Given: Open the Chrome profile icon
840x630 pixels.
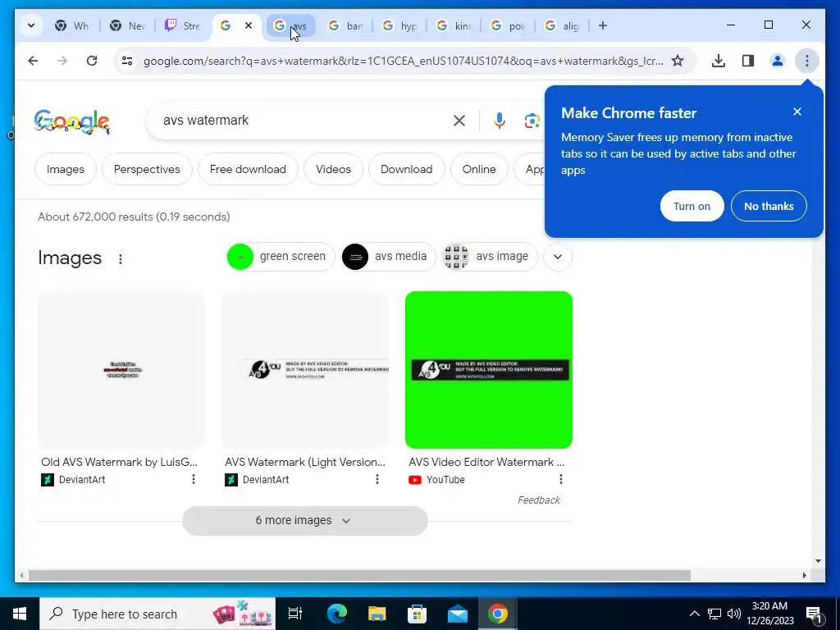Looking at the screenshot, I should click(x=778, y=61).
